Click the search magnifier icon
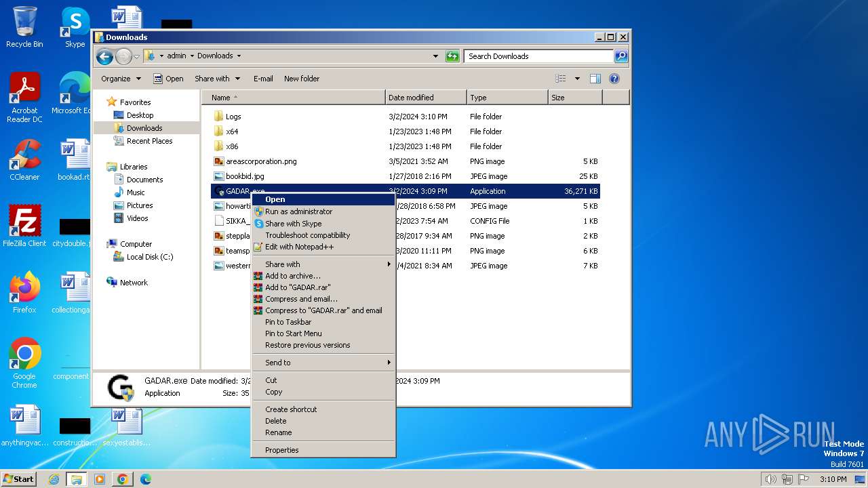 pyautogui.click(x=620, y=56)
